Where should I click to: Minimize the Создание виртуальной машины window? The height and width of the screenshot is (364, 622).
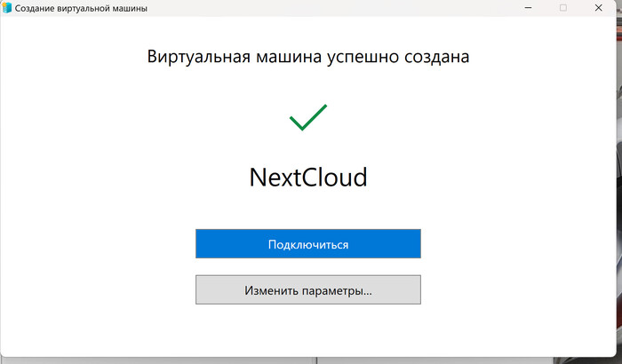tap(528, 7)
